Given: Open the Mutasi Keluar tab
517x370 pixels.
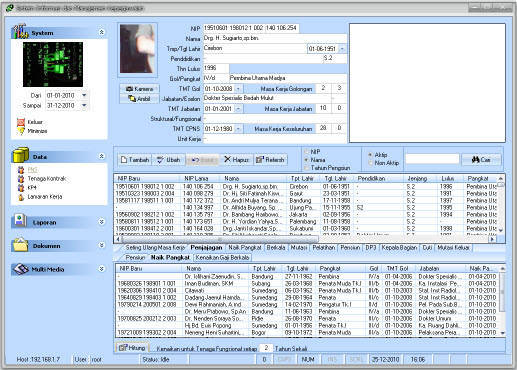Looking at the screenshot, I should point(453,248).
